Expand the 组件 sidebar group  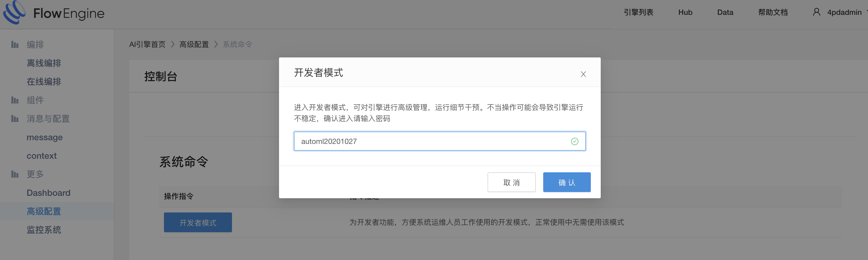tap(35, 100)
